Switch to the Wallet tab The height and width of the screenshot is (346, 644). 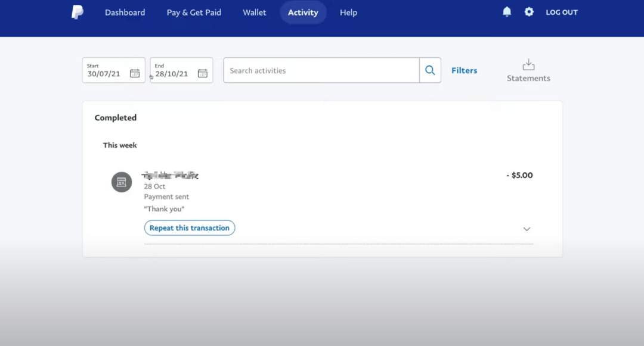pos(255,12)
